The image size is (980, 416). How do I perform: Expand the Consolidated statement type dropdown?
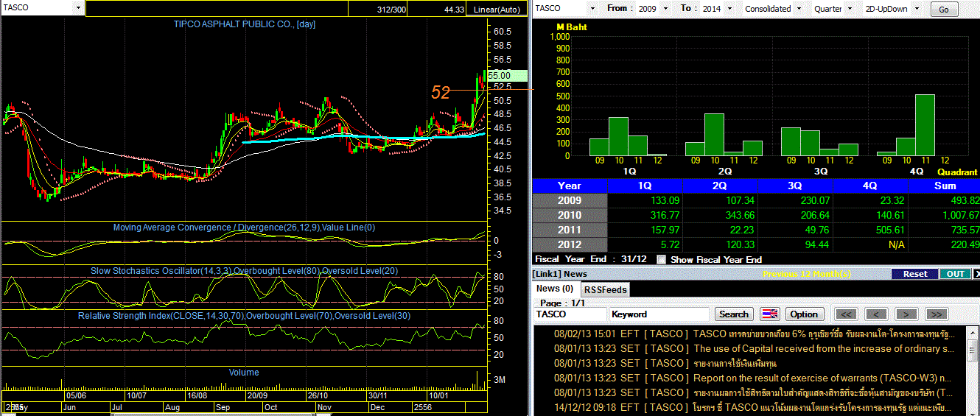[797, 9]
